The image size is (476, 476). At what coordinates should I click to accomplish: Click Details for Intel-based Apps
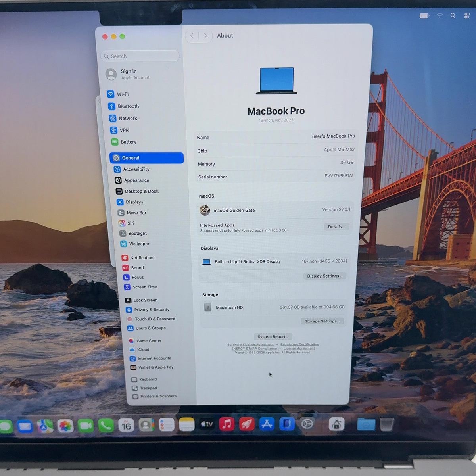(x=336, y=227)
